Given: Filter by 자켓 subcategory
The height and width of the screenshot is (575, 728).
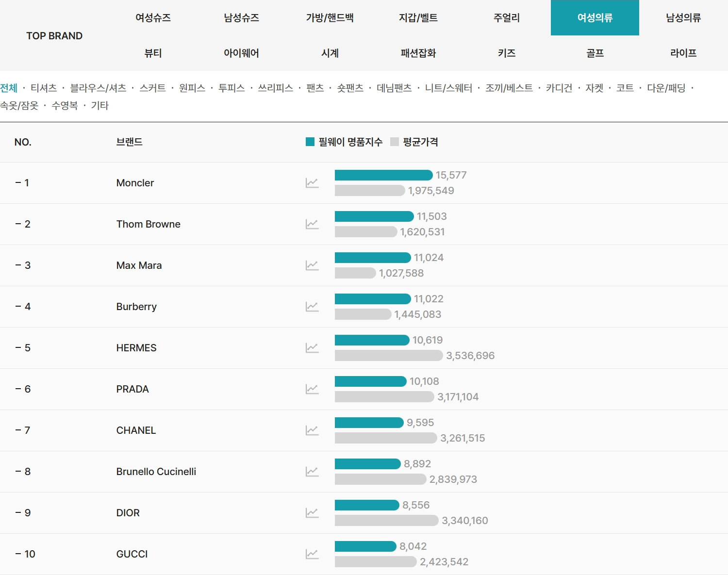Looking at the screenshot, I should (595, 88).
